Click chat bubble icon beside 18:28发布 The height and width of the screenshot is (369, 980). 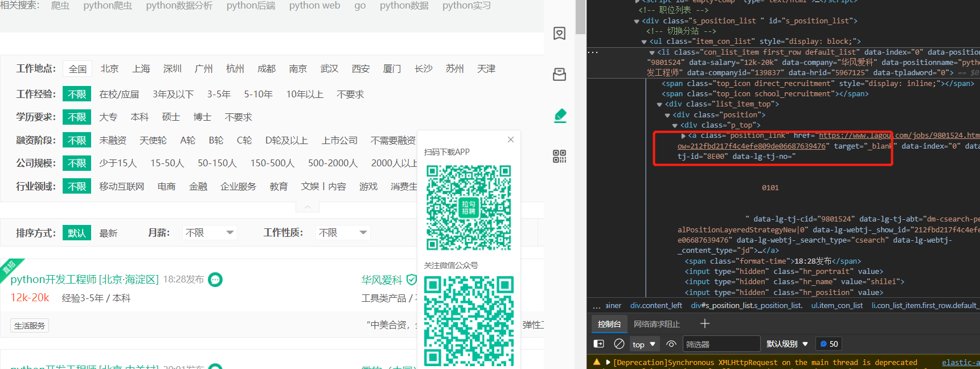tap(215, 280)
